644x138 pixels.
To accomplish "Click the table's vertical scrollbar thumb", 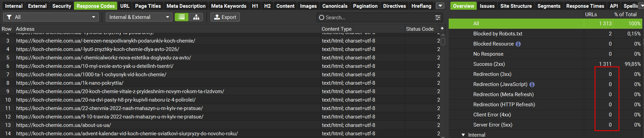I will (443, 42).
